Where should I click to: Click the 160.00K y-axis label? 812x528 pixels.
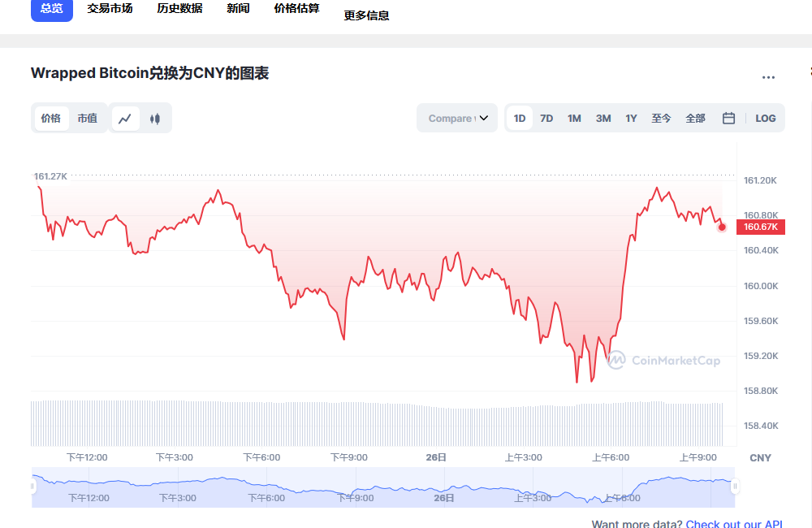tap(761, 286)
